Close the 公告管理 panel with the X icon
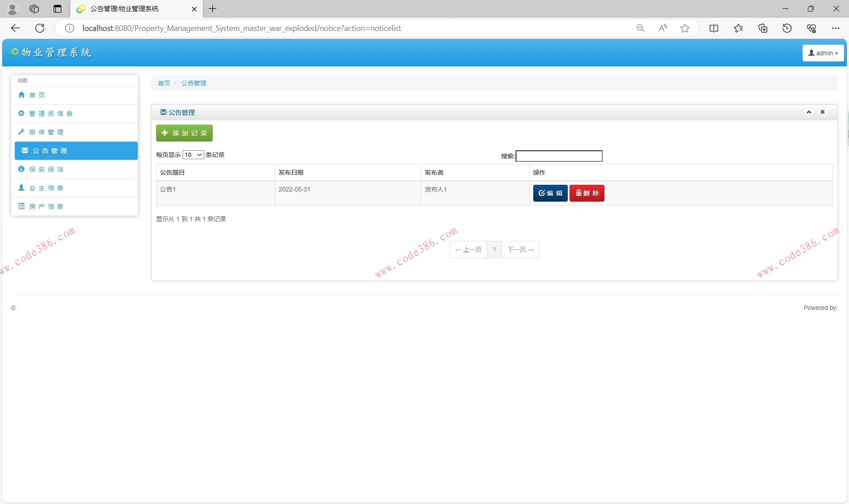 pyautogui.click(x=822, y=112)
